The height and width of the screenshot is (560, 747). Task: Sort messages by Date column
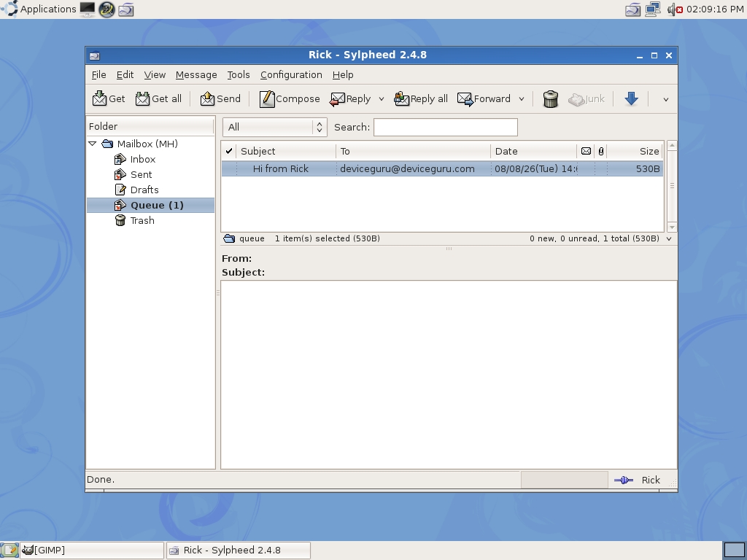click(x=534, y=151)
